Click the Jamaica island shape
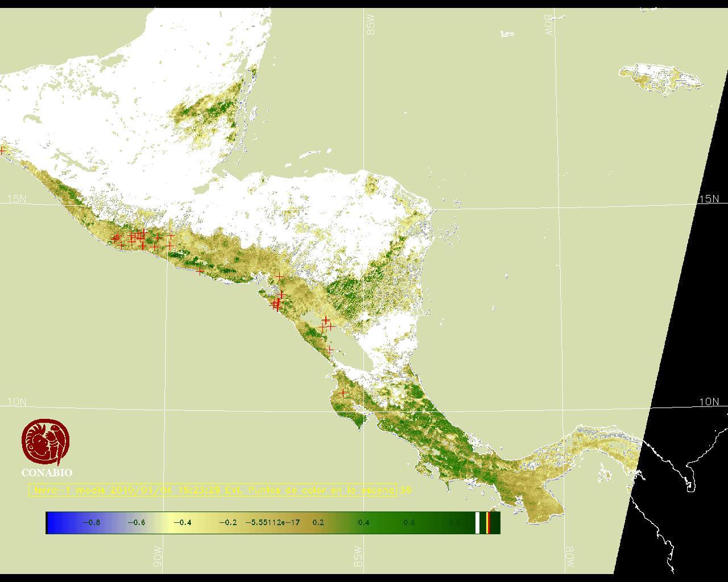 click(660, 79)
